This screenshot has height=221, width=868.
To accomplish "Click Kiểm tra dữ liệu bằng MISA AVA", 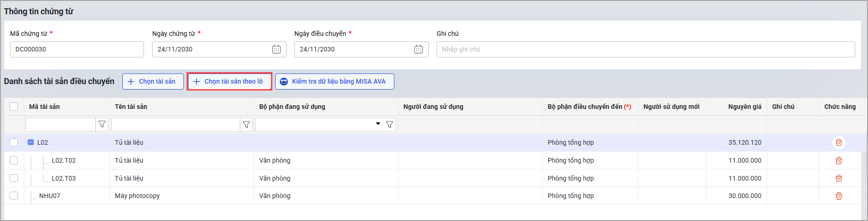I will click(x=334, y=81).
